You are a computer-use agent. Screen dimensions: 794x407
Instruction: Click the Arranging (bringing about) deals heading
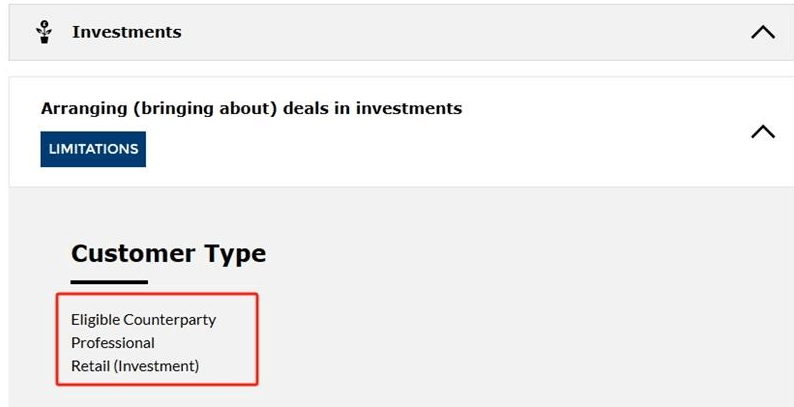pos(251,108)
